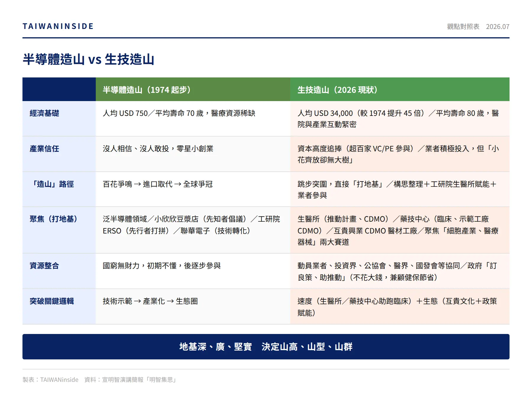532x399 pixels.
Task: Click cell starting 速度（生醫所／藥技中心助跑臨床）
Action: point(400,307)
